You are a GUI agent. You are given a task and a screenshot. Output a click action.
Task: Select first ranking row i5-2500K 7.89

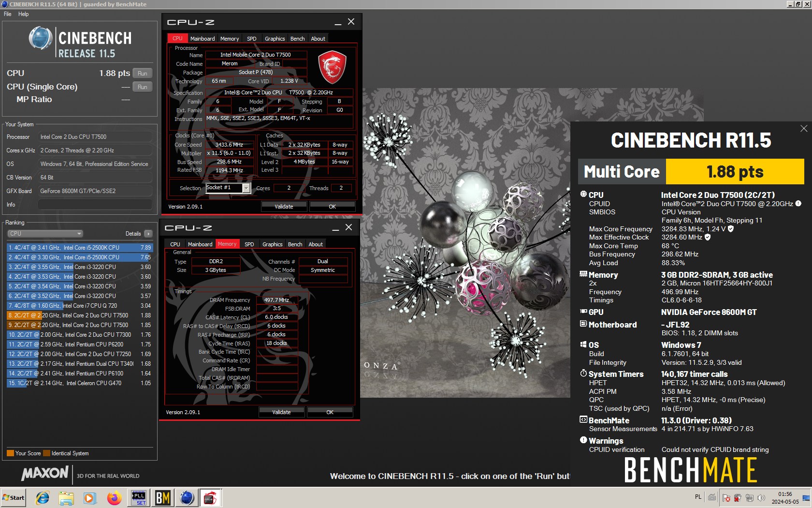pos(80,248)
